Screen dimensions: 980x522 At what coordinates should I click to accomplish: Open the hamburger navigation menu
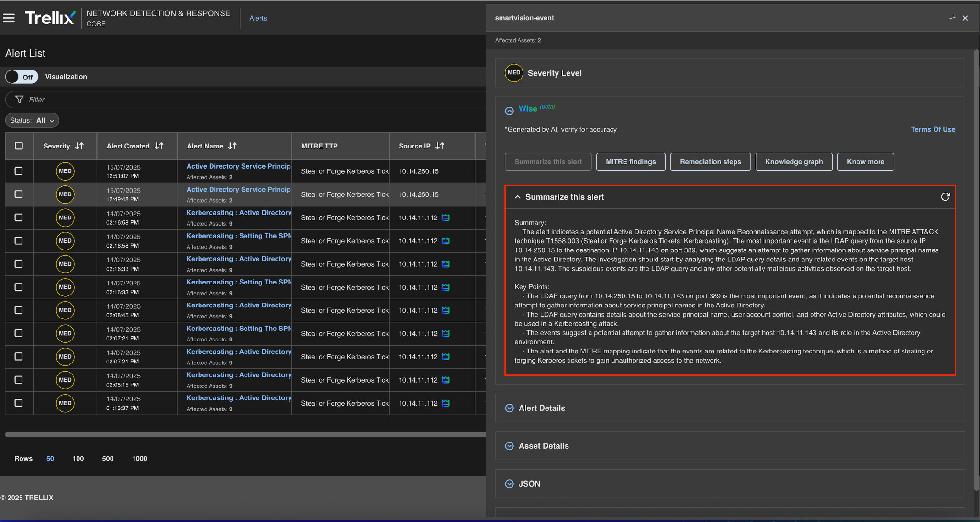click(x=9, y=18)
